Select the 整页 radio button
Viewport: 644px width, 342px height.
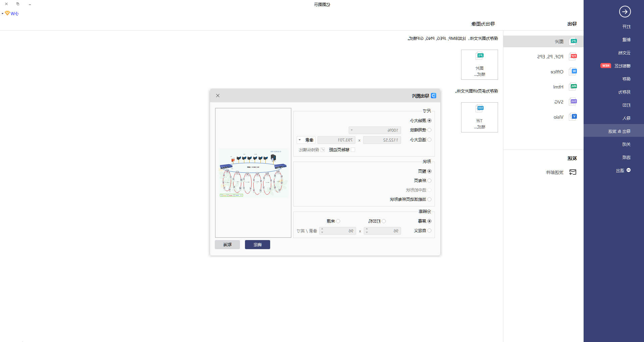(429, 171)
